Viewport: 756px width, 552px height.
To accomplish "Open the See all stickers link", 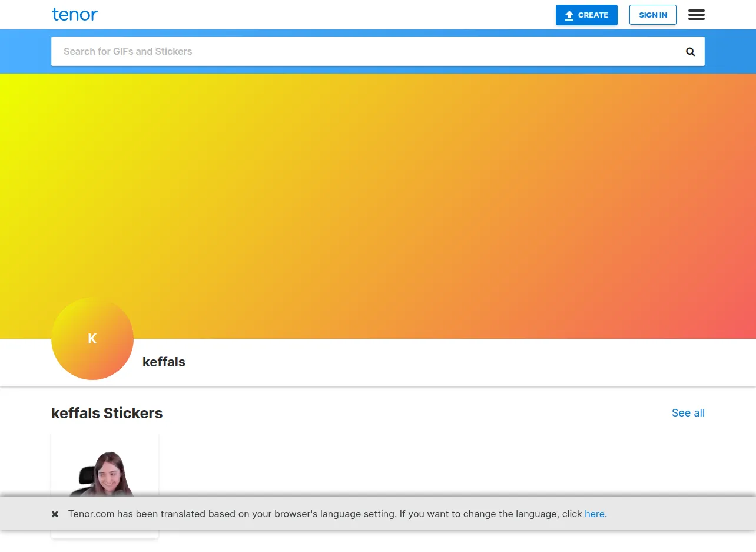I will 688,413.
